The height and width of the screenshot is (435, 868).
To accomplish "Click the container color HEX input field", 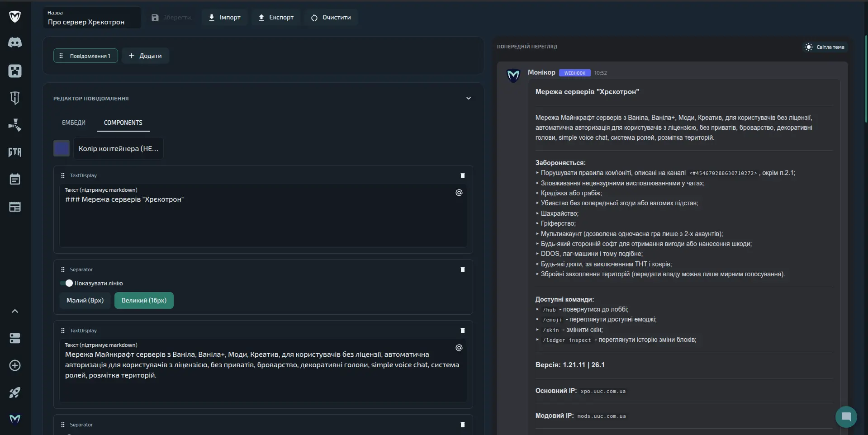I will click(x=119, y=148).
